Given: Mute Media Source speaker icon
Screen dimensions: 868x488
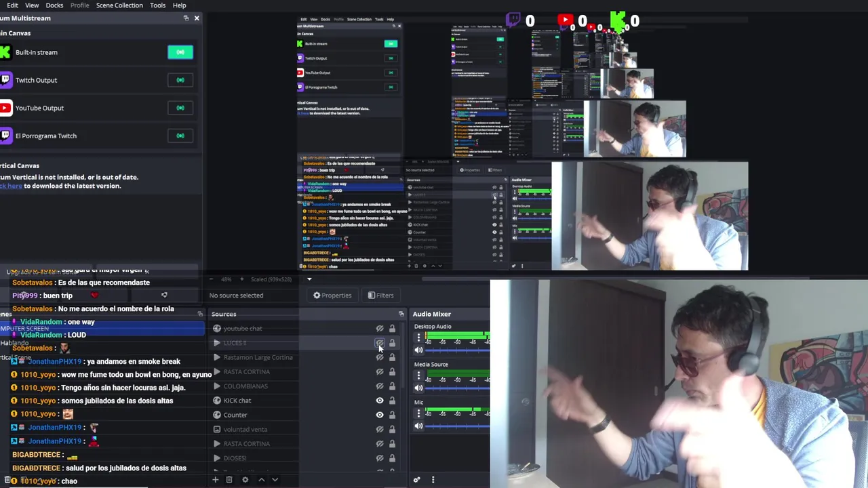Looking at the screenshot, I should pos(418,388).
